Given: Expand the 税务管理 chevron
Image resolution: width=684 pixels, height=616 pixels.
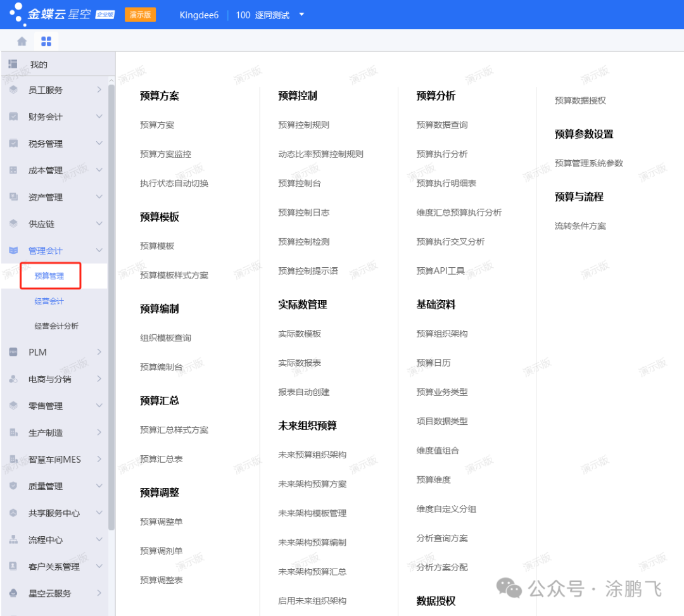Looking at the screenshot, I should [99, 144].
